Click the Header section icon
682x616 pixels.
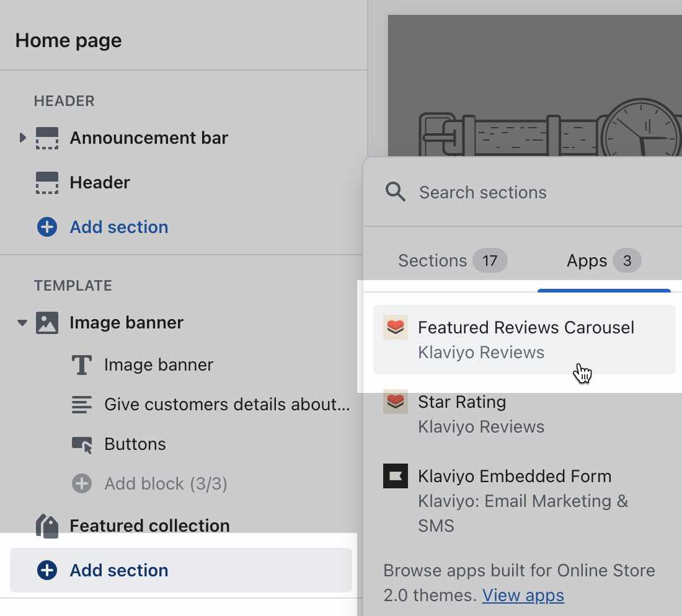tap(46, 182)
